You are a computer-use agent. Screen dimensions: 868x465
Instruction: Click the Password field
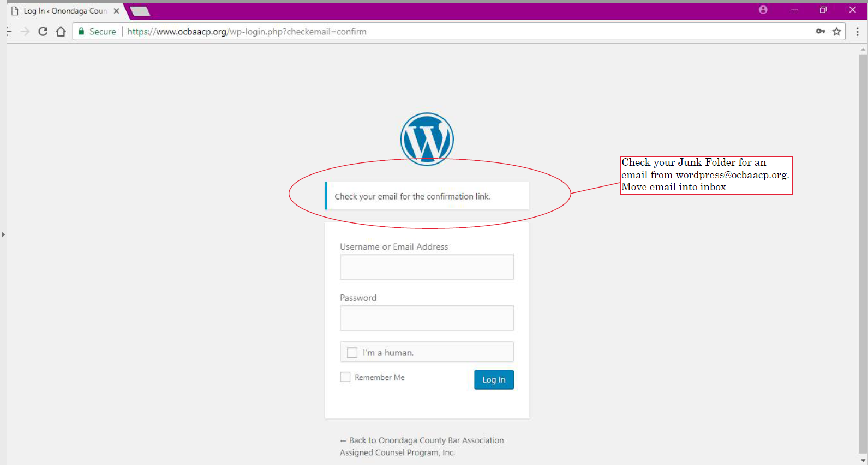(427, 318)
